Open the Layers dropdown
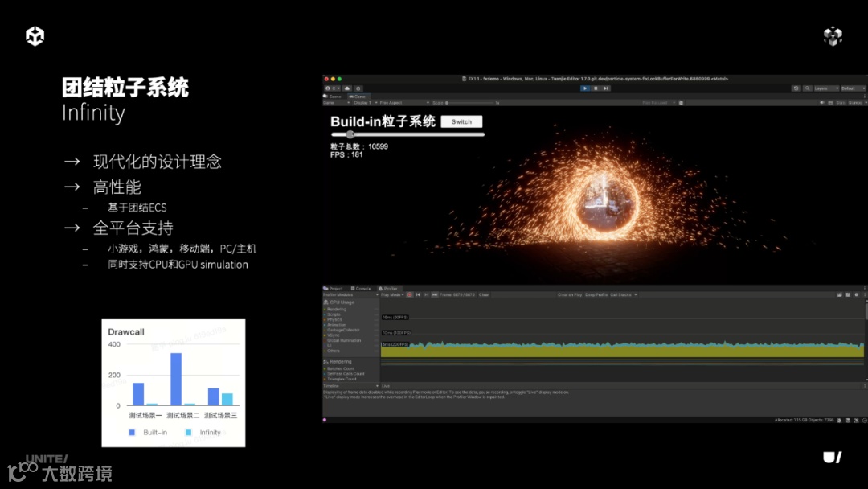This screenshot has width=868, height=489. coord(826,88)
